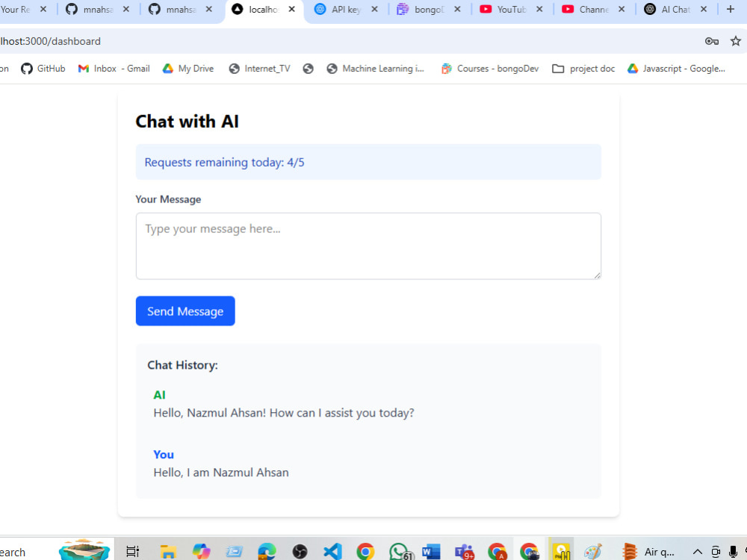Click the Air quality weather widget
The image size is (747, 560).
[x=648, y=552]
